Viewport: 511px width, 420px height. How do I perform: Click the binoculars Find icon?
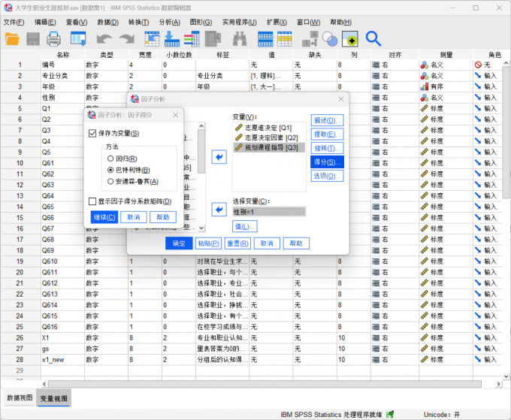(x=240, y=39)
